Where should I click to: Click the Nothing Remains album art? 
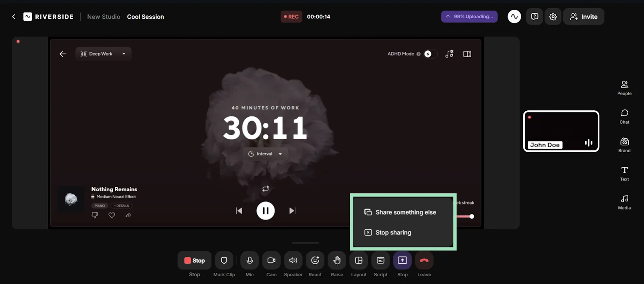[x=71, y=199]
